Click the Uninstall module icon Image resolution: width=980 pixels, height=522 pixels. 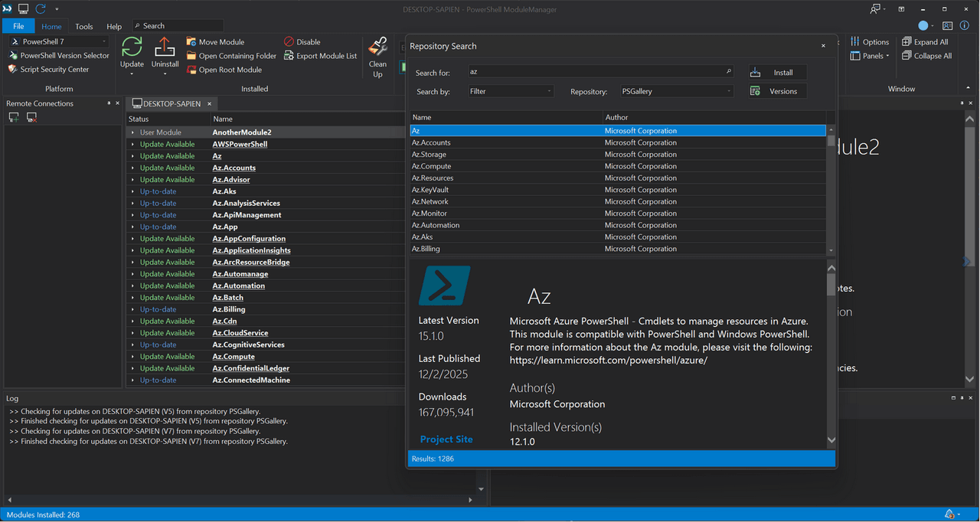165,47
